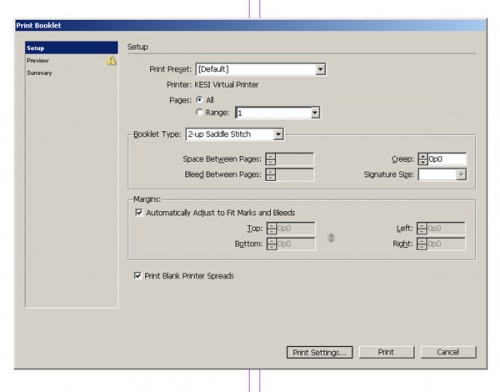Toggle Print Blank Printer Spreads checkbox
Viewport: 500px width, 392px height.
(137, 276)
